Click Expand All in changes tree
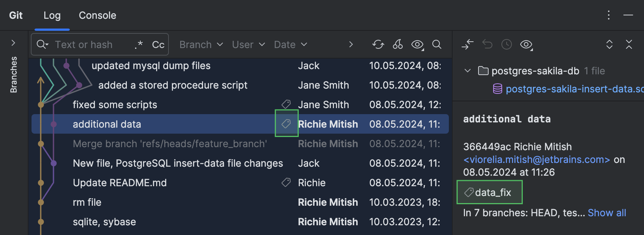The image size is (644, 235). coord(609,44)
